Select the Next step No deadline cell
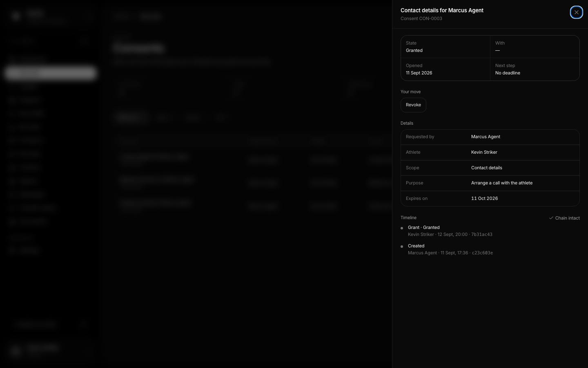The height and width of the screenshot is (368, 588). point(535,69)
